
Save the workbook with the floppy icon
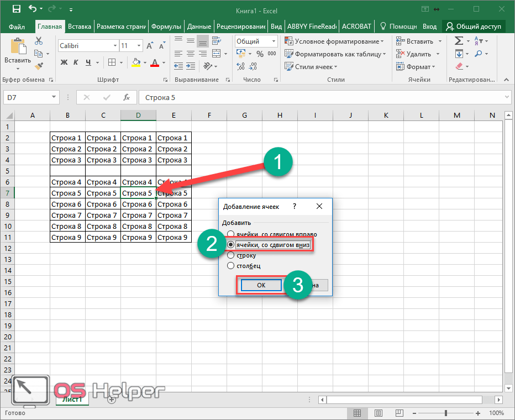click(16, 9)
